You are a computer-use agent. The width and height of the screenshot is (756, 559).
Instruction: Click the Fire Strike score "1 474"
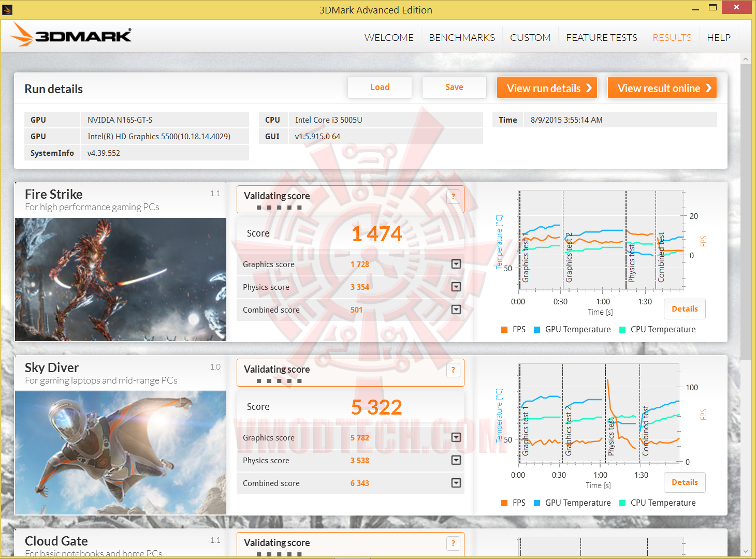point(377,234)
